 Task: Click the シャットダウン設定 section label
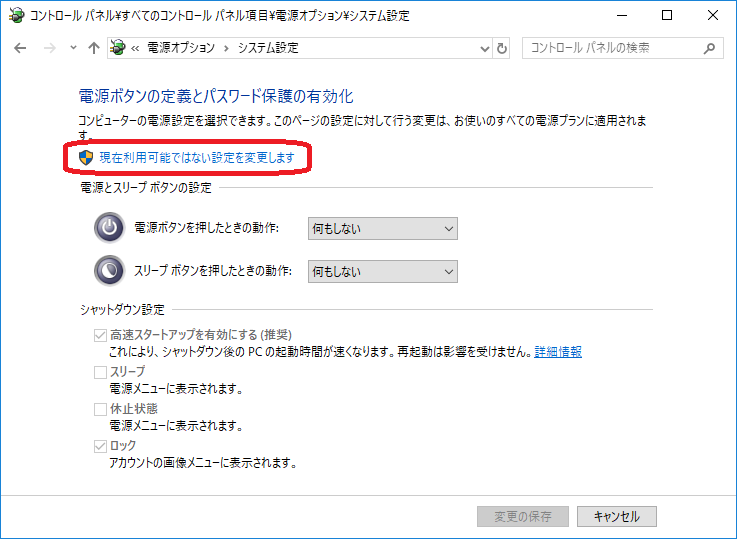pyautogui.click(x=122, y=310)
